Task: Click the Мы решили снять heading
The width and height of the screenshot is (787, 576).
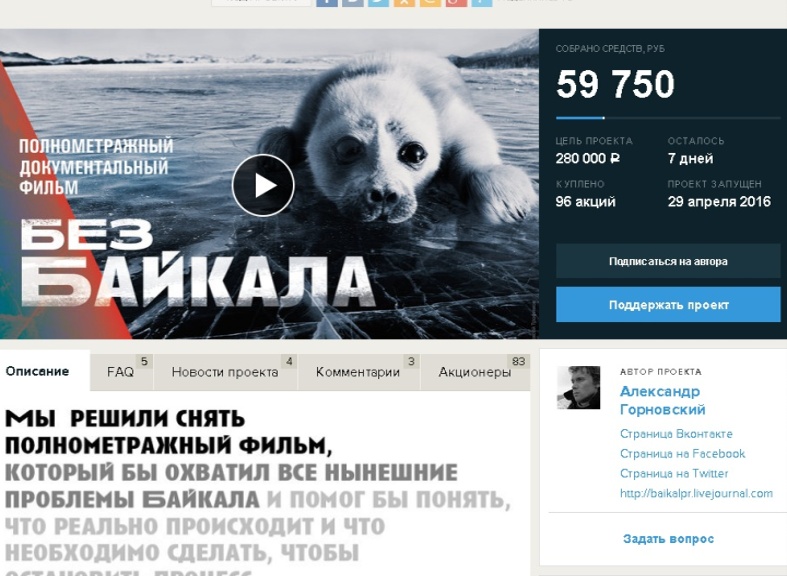Action: [x=125, y=418]
